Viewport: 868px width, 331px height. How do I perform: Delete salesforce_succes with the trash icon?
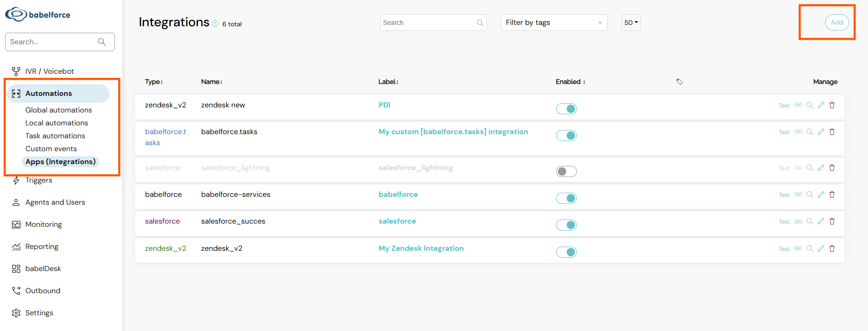[x=832, y=221]
